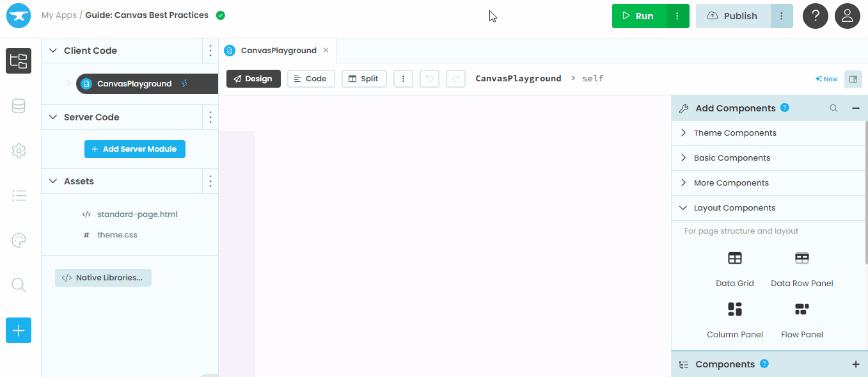This screenshot has width=868, height=377.
Task: Select the Column Panel component
Action: (734, 319)
